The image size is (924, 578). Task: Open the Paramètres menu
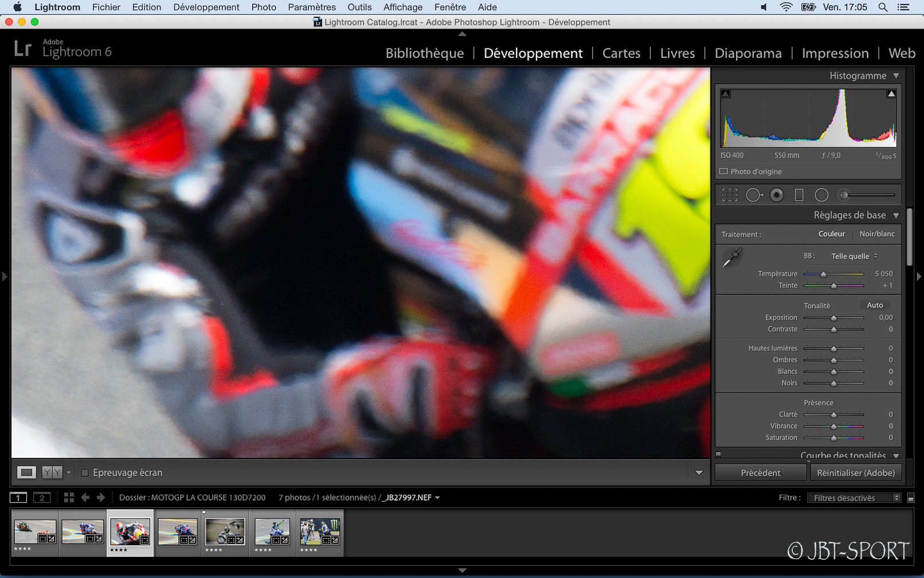click(312, 7)
